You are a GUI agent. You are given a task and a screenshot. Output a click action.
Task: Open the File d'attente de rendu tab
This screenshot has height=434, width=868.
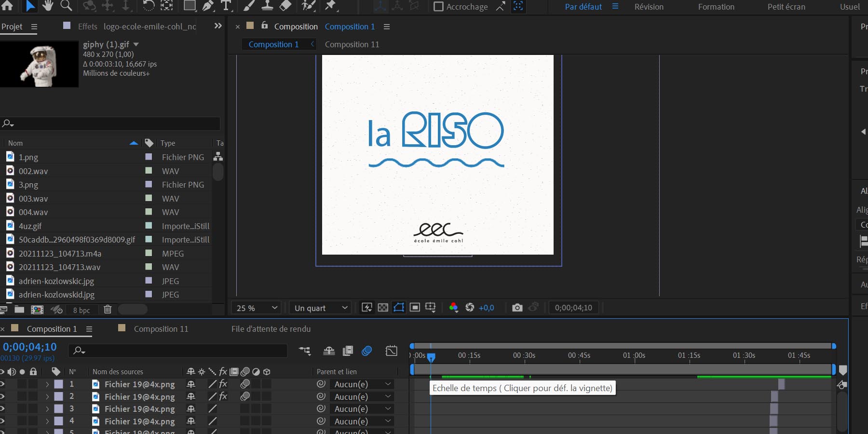click(271, 329)
